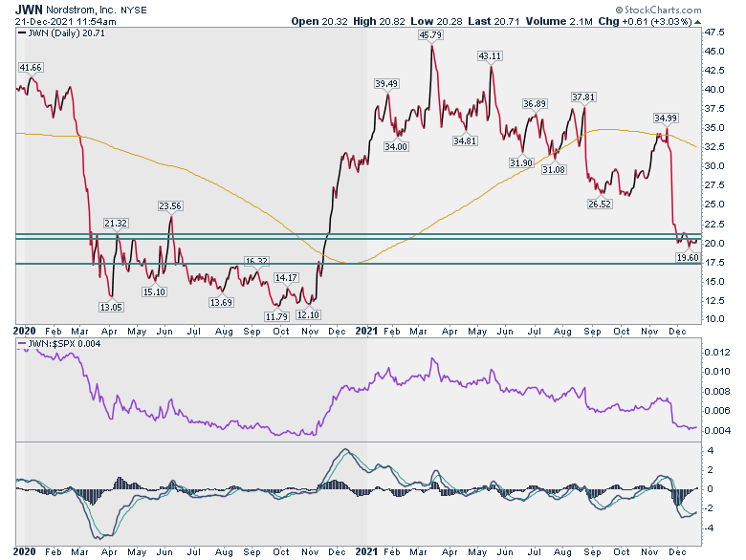Click the 15.10 low price label
This screenshot has height=560, width=746.
pyautogui.click(x=154, y=291)
